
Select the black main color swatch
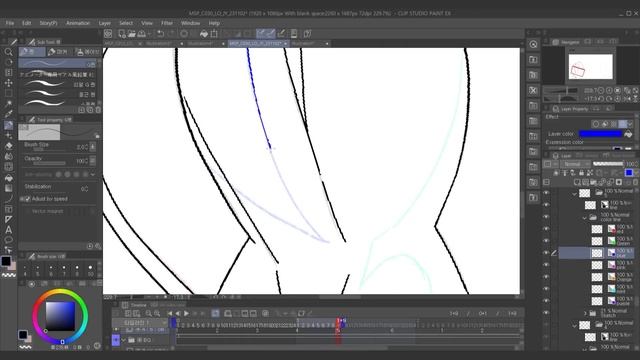pos(6,261)
